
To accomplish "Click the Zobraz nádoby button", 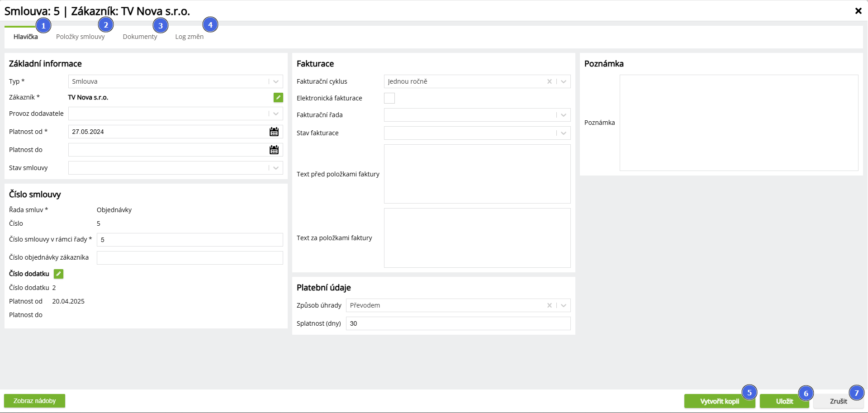I will [34, 401].
